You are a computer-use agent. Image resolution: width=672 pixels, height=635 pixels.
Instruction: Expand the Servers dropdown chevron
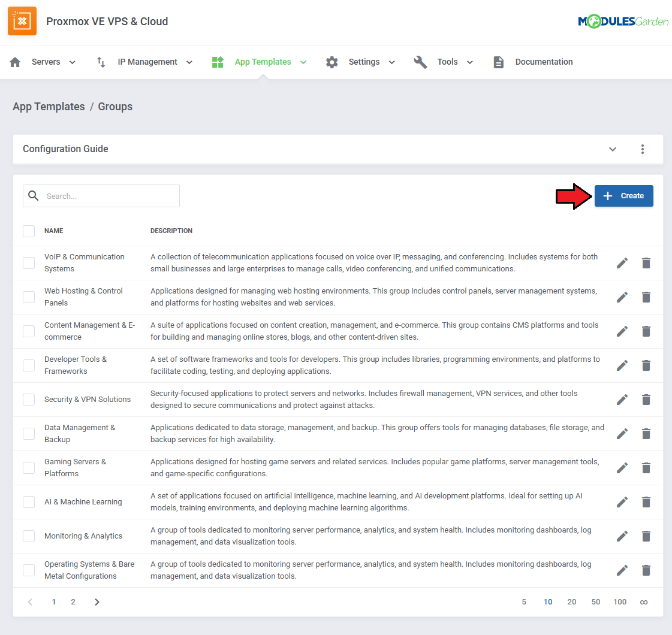[x=73, y=62]
